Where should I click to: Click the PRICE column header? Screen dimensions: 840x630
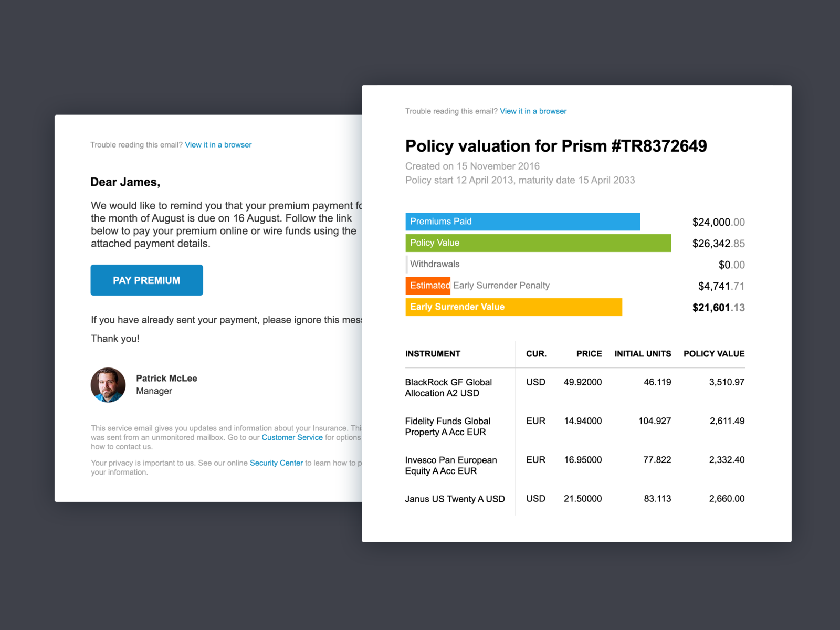(x=589, y=353)
